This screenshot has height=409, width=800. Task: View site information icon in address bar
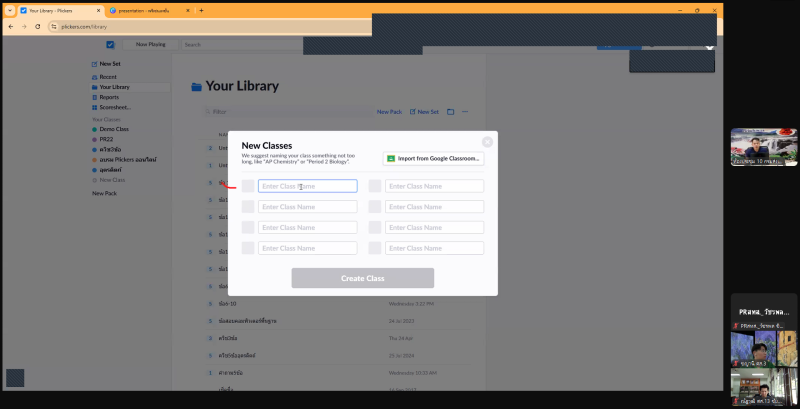tap(54, 27)
